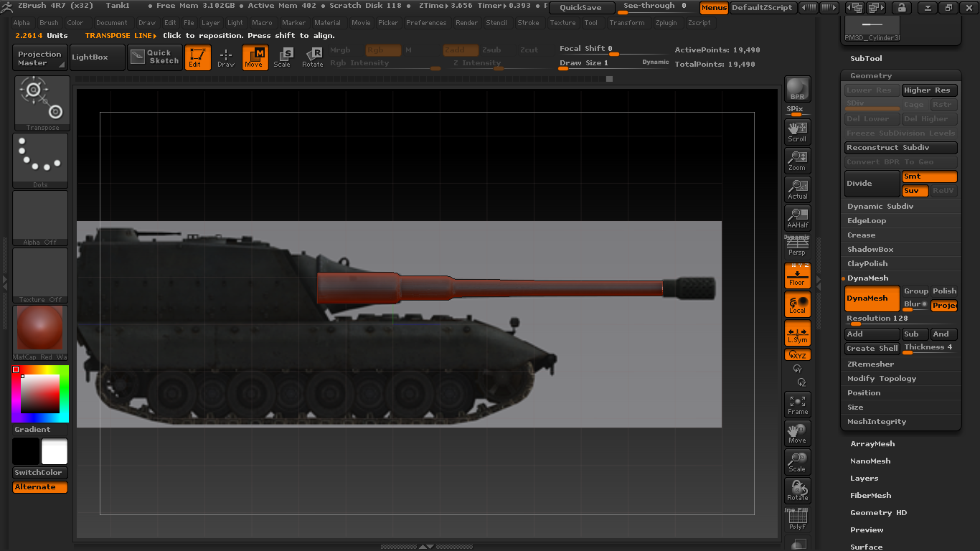Click the black secondary color swatch
980x551 pixels.
click(26, 452)
